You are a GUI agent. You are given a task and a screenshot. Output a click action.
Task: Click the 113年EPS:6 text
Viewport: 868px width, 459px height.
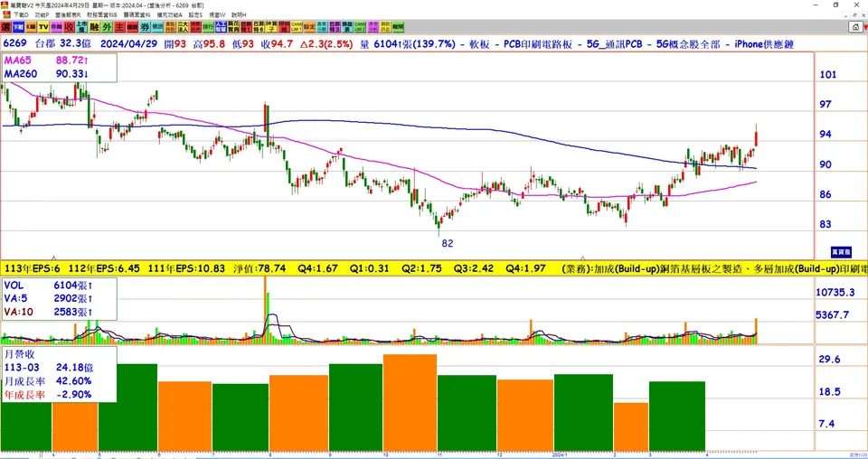coord(32,268)
